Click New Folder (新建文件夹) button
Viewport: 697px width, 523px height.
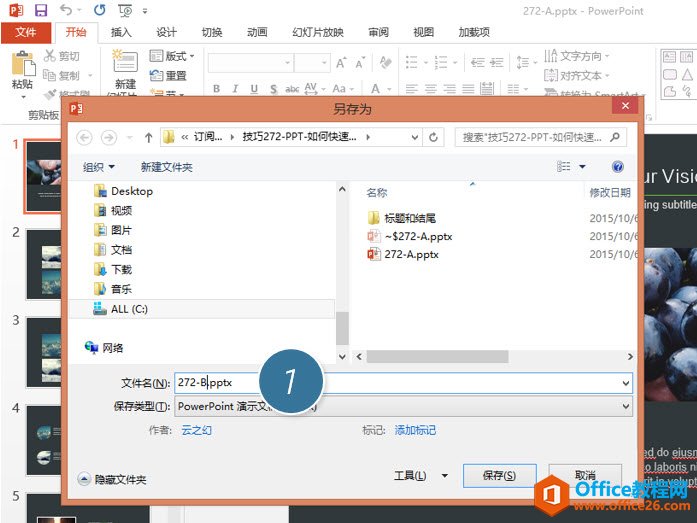pos(167,167)
